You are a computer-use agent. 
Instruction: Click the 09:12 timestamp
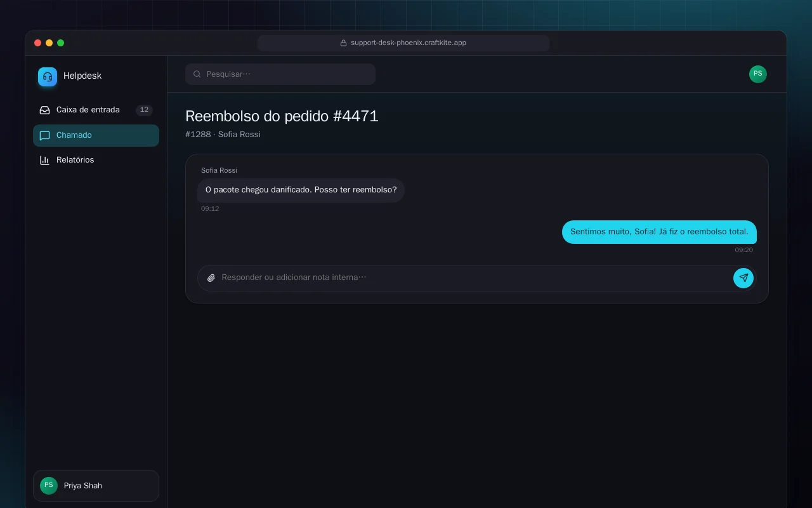210,209
